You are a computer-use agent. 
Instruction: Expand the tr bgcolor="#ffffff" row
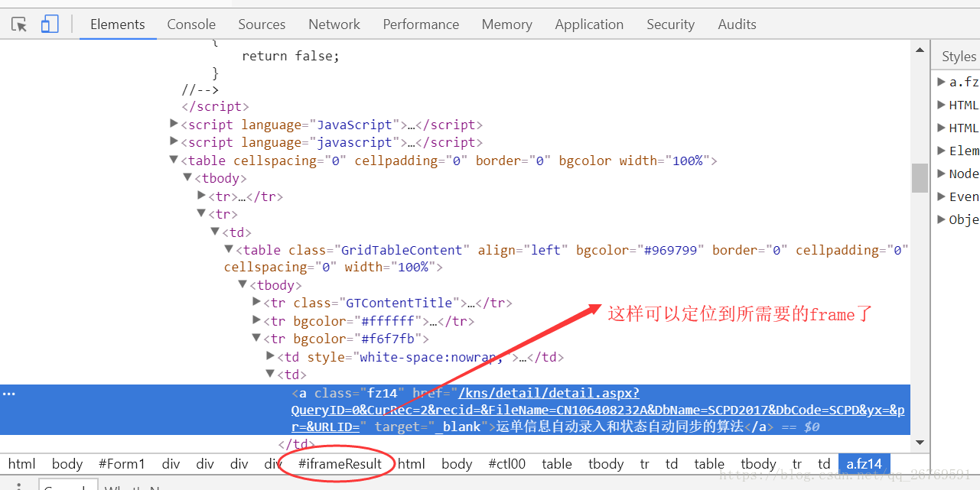pos(257,320)
